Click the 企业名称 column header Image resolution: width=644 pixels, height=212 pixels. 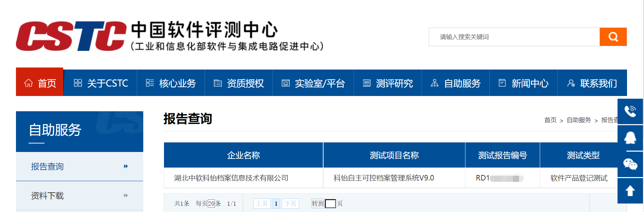click(243, 155)
